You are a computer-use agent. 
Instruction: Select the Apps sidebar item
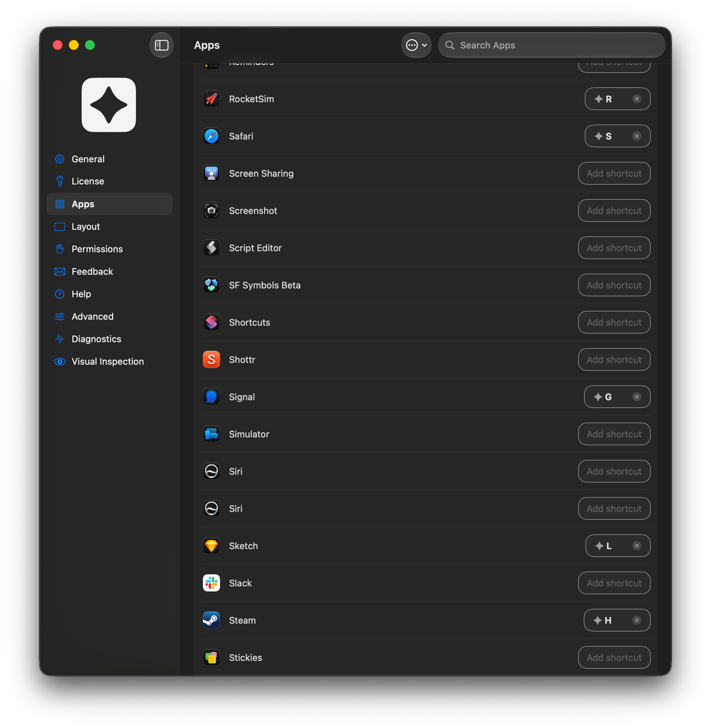tap(109, 204)
